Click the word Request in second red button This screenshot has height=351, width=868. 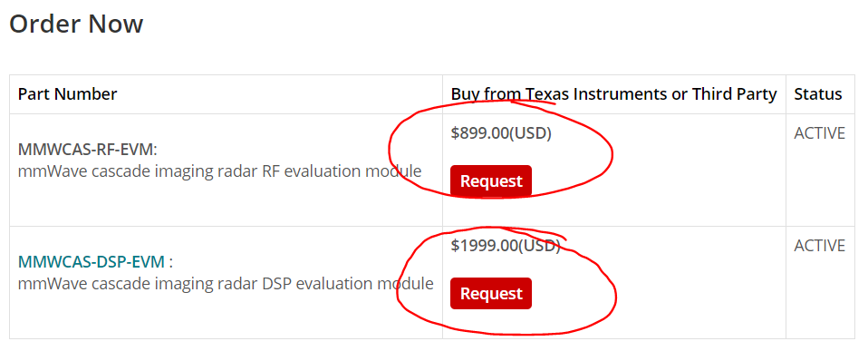tap(491, 294)
